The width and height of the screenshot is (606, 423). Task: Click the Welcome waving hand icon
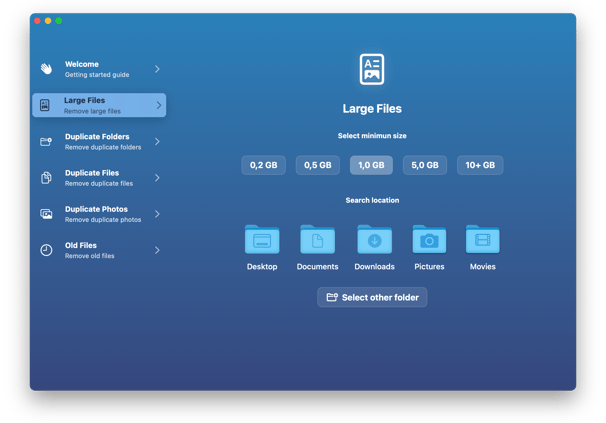click(46, 69)
